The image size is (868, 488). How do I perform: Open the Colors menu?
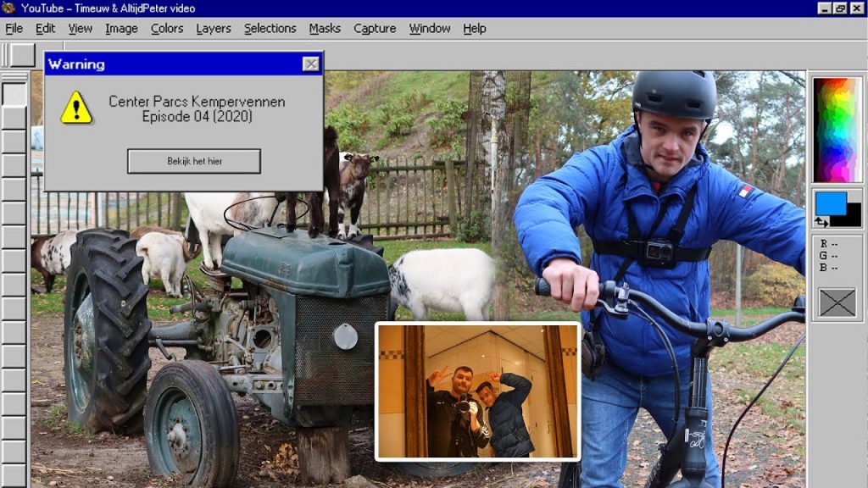[x=167, y=29]
